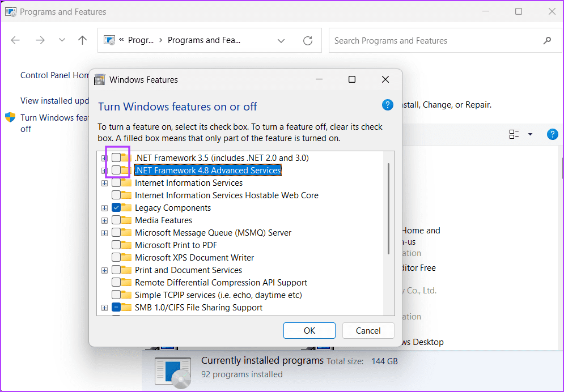
Task: Click the Windows Features list scrollbar
Action: point(388,208)
